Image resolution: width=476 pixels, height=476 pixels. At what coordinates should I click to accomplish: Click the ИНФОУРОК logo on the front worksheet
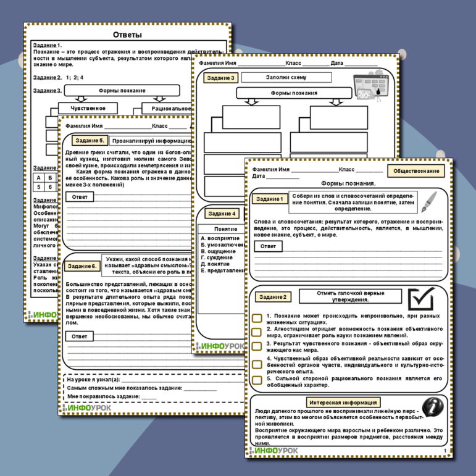(273, 451)
